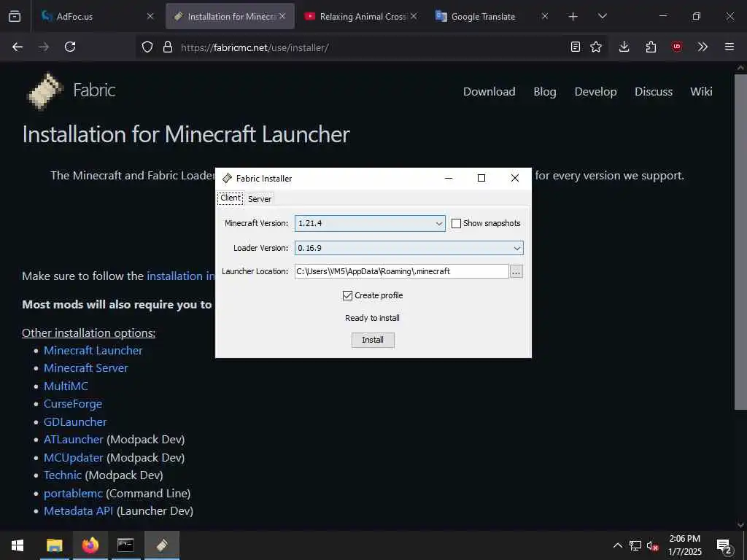
Task: Click the muted volume tray icon
Action: click(652, 546)
